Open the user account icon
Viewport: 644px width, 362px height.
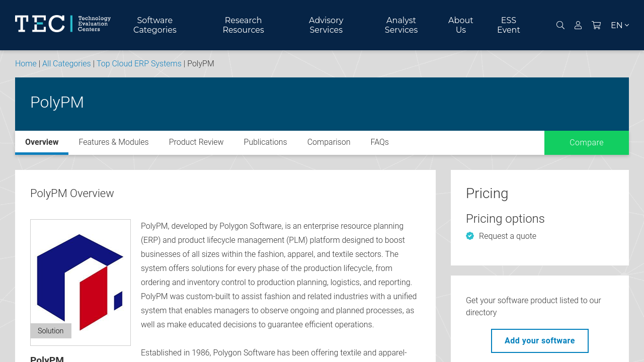[578, 25]
